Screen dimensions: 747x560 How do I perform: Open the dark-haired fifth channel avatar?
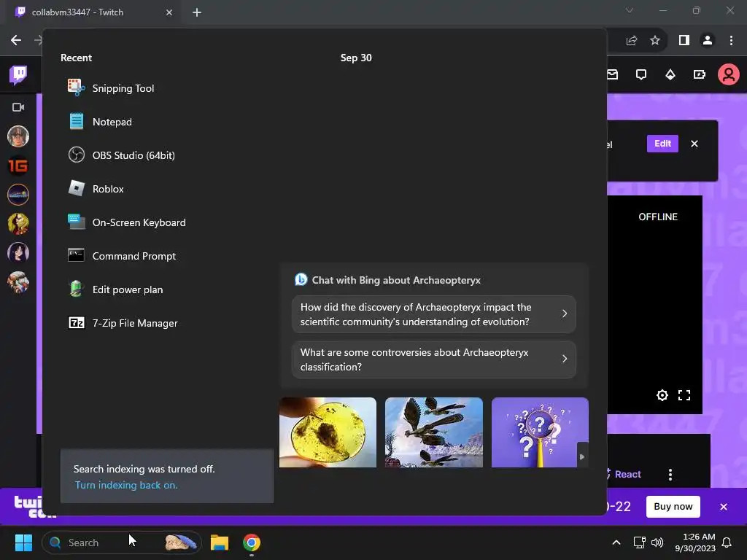tap(18, 252)
